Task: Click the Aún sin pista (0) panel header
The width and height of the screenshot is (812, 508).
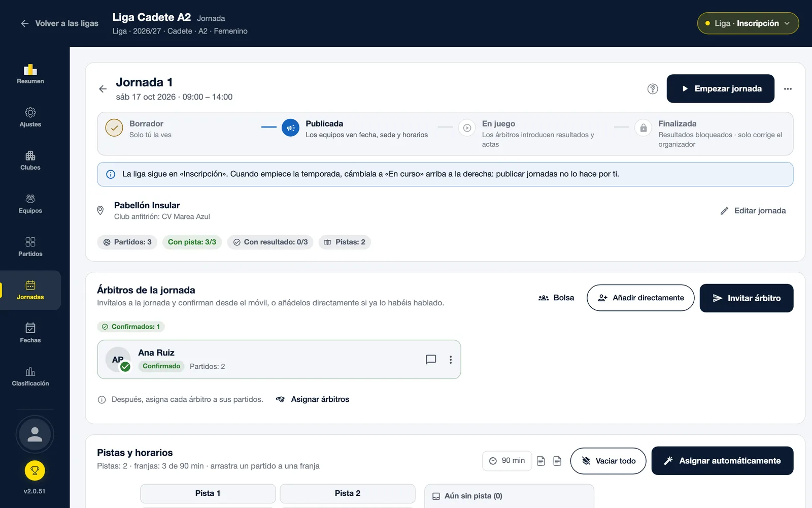Action: [x=509, y=496]
